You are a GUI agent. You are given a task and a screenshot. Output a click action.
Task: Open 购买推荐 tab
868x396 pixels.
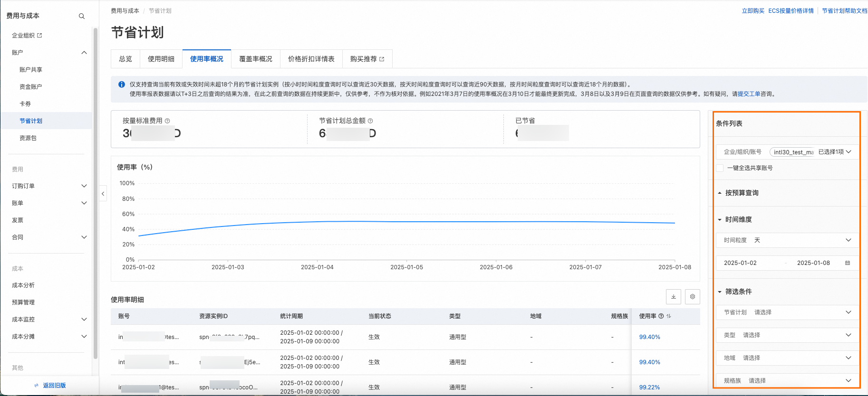367,59
